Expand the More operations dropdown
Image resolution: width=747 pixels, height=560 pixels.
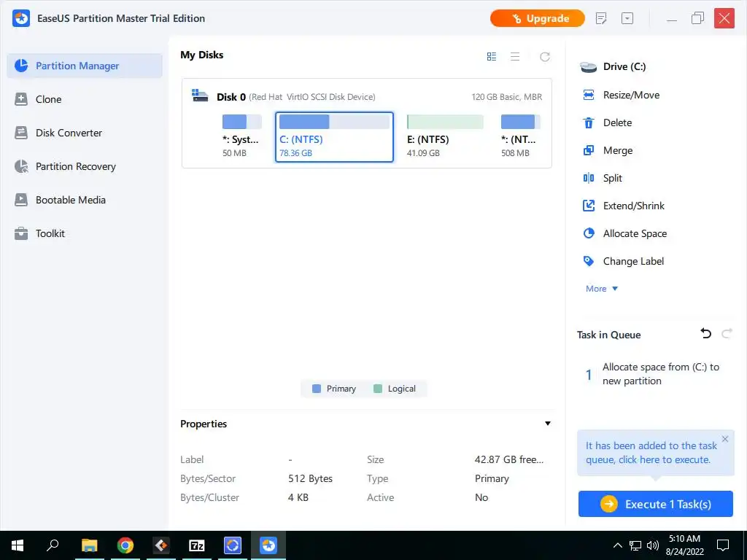click(x=602, y=289)
